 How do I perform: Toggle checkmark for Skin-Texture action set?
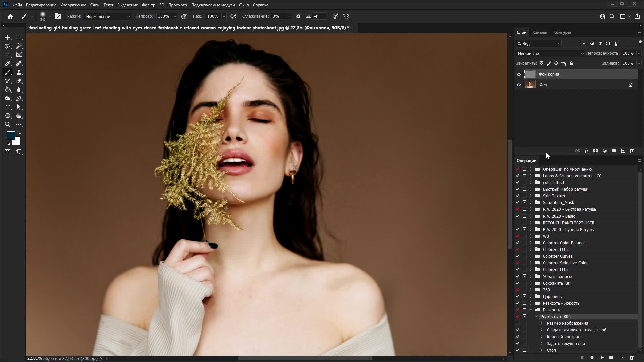tap(517, 196)
